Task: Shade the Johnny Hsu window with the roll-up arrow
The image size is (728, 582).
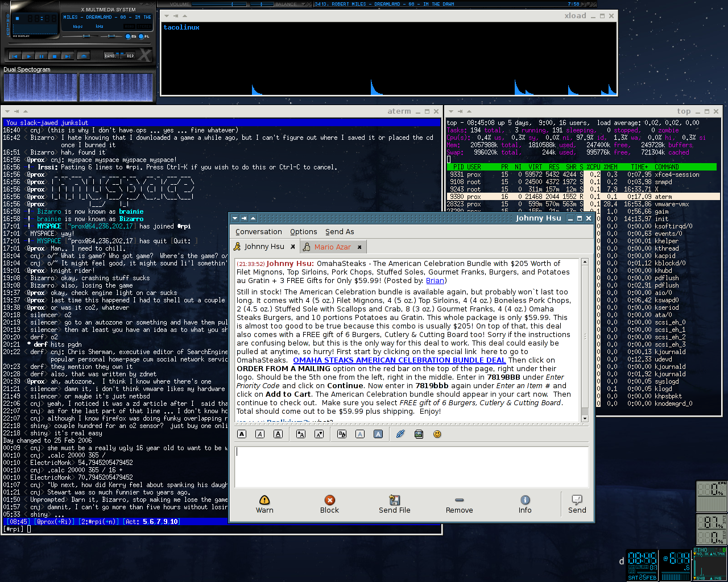Action: click(253, 218)
